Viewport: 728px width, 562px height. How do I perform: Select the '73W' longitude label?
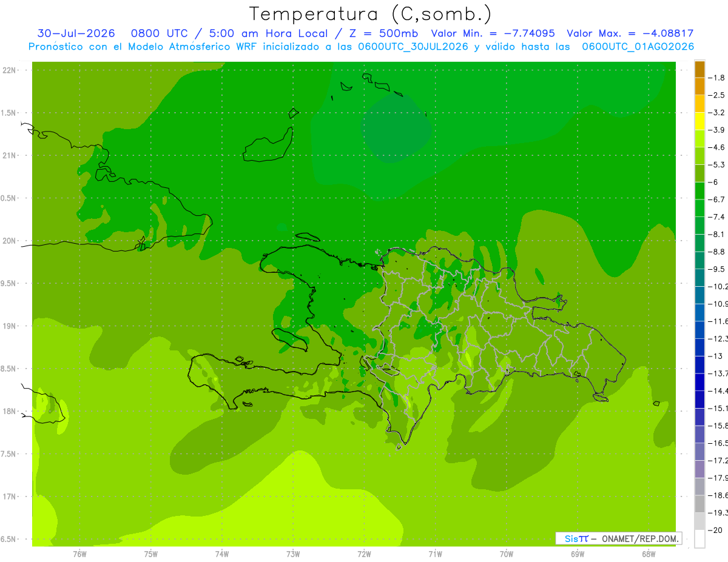pyautogui.click(x=293, y=554)
